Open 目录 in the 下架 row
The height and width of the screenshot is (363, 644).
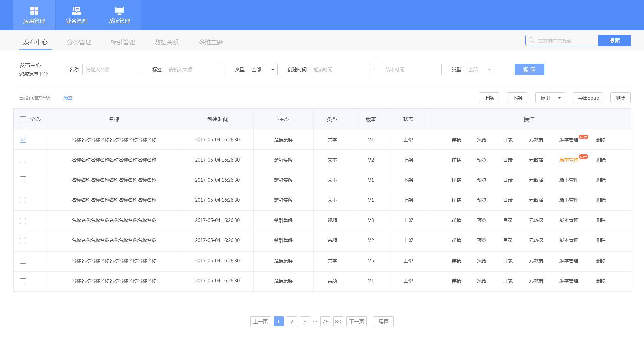(508, 180)
